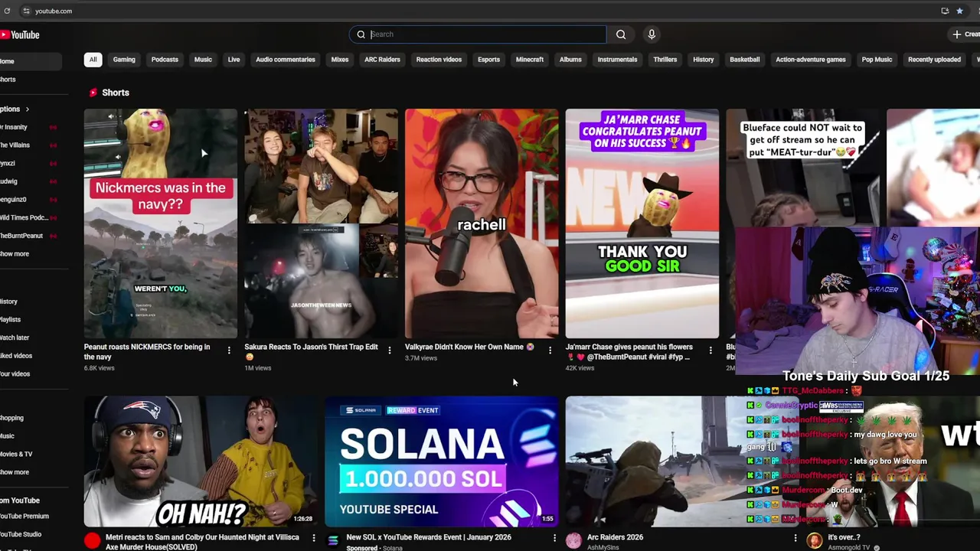Image resolution: width=980 pixels, height=551 pixels.
Task: Select the Albums filter chip
Action: [570, 60]
